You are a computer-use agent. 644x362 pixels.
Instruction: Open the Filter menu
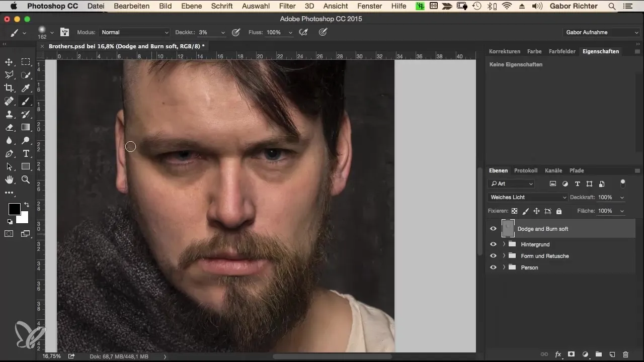pos(287,6)
